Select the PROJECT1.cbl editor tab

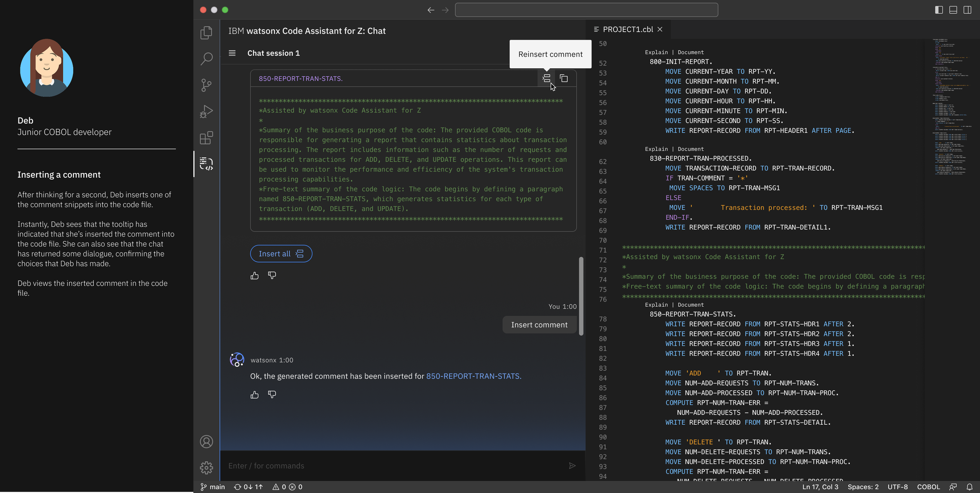628,29
